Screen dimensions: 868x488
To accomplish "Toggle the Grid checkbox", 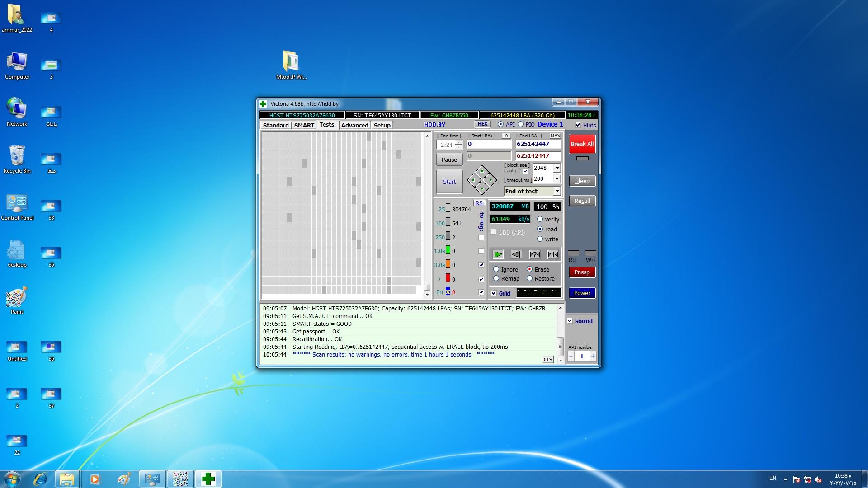I will coord(494,293).
